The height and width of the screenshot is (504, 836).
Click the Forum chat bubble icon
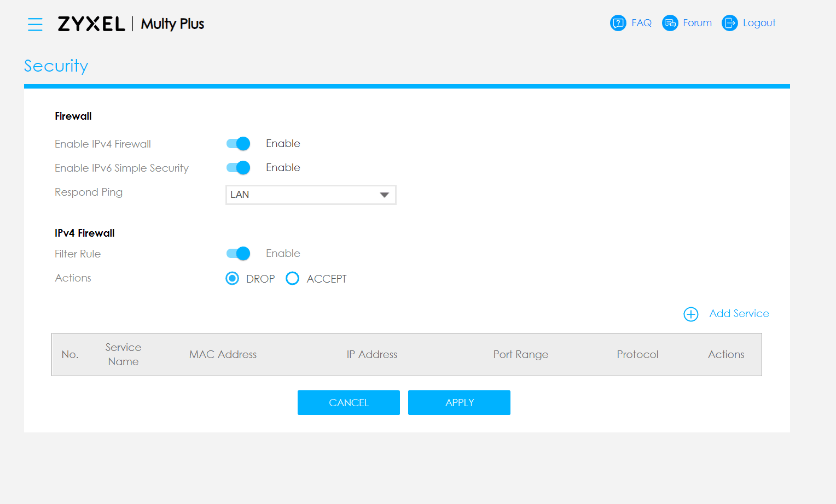click(670, 23)
